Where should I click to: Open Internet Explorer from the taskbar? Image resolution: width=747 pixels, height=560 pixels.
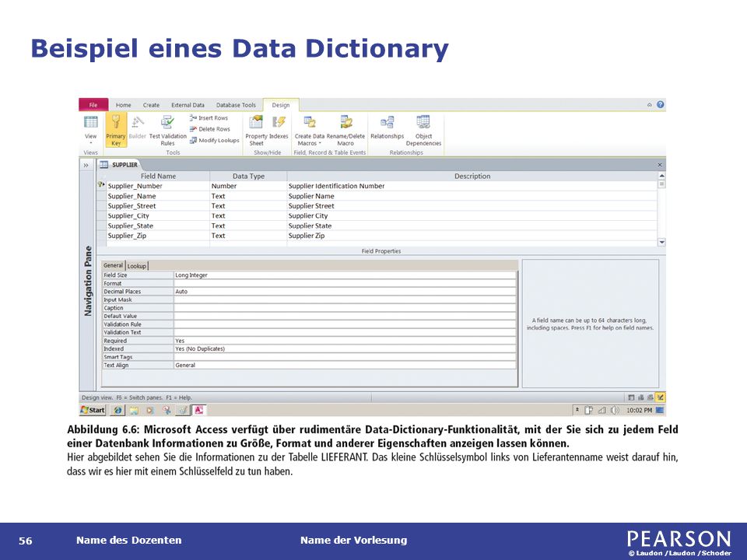click(x=117, y=410)
